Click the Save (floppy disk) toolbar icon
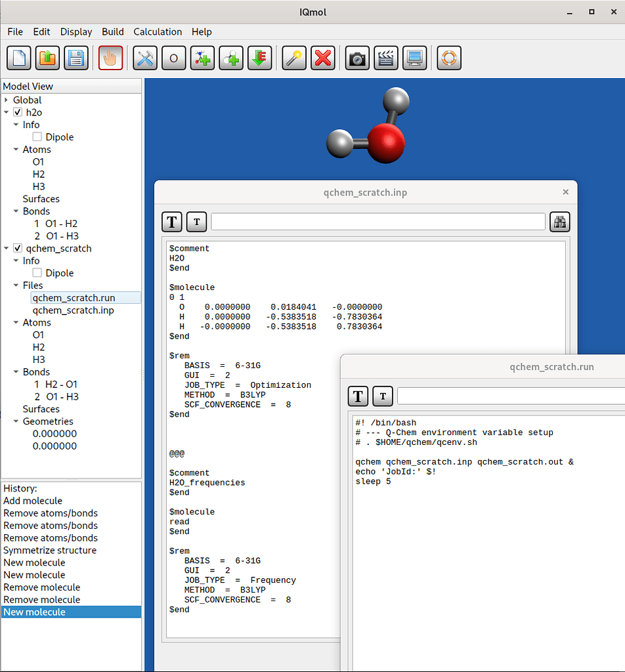 [77, 58]
